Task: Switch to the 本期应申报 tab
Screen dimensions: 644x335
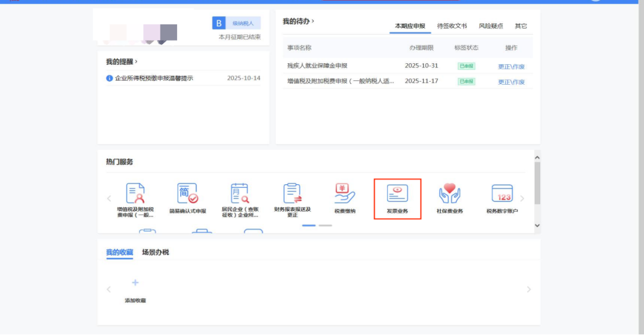Action: pyautogui.click(x=410, y=26)
